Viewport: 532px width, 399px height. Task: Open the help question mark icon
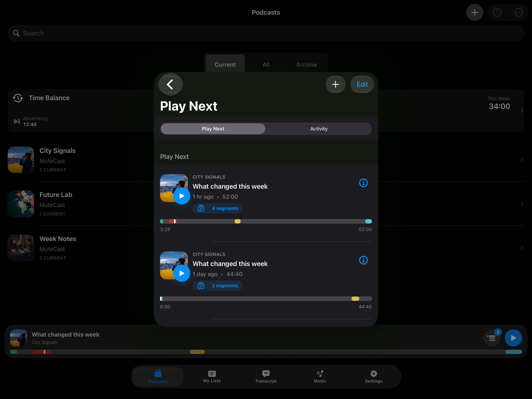pos(497,13)
